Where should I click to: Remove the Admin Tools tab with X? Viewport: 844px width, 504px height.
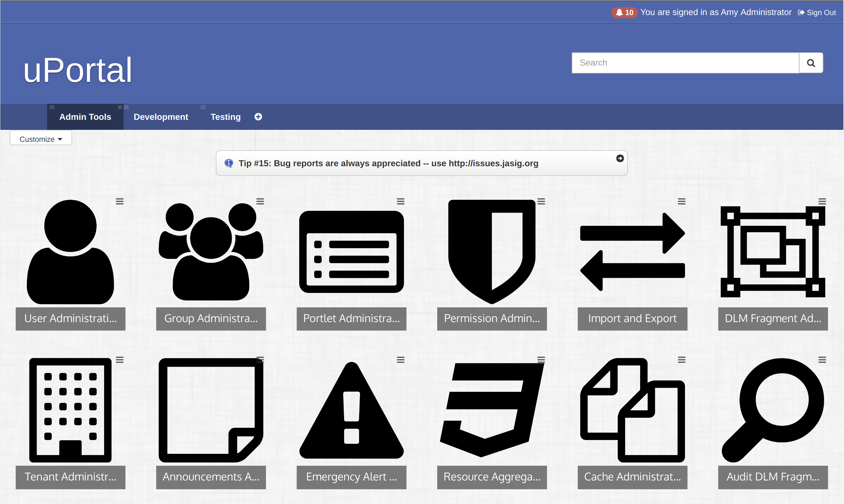pyautogui.click(x=120, y=107)
